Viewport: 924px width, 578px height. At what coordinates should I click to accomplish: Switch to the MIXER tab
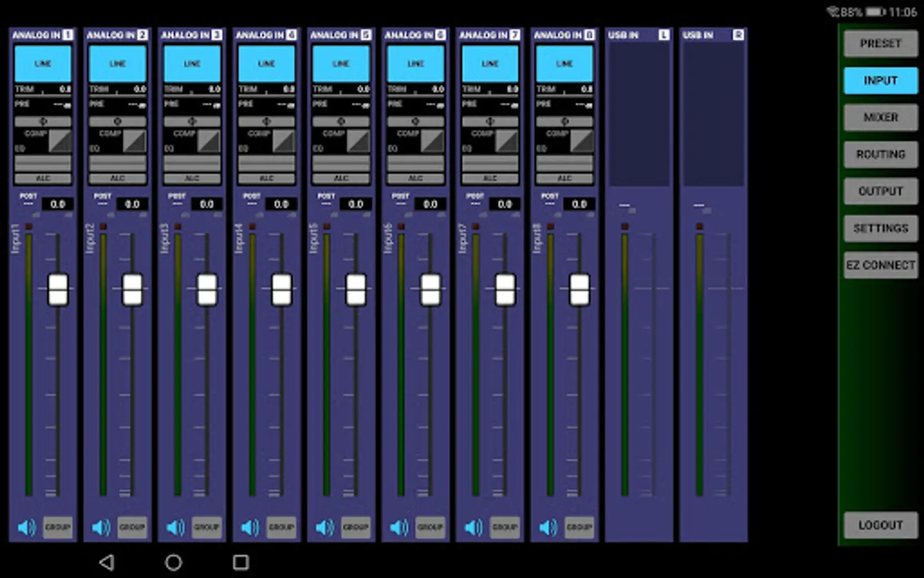click(880, 118)
